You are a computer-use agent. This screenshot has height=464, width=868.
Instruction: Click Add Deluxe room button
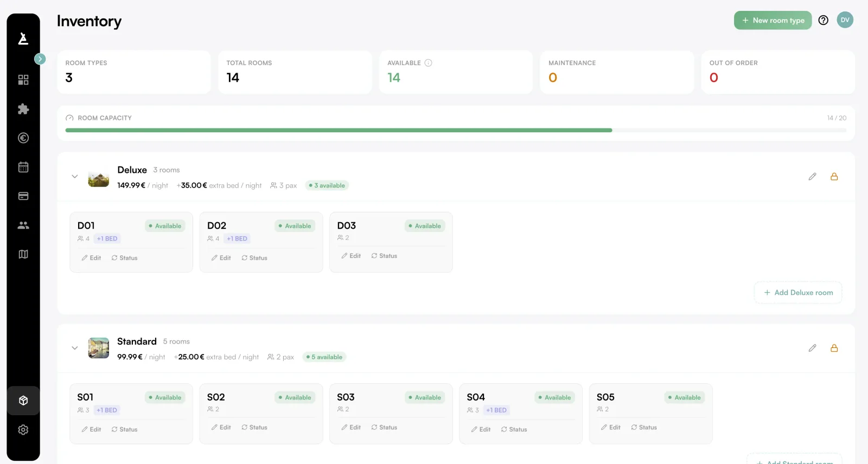797,293
